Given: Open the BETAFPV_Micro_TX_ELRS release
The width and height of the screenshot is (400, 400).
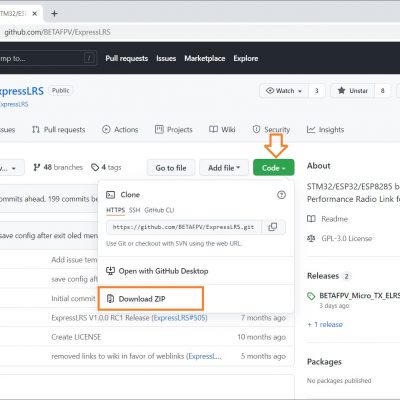Looking at the screenshot, I should click(359, 296).
